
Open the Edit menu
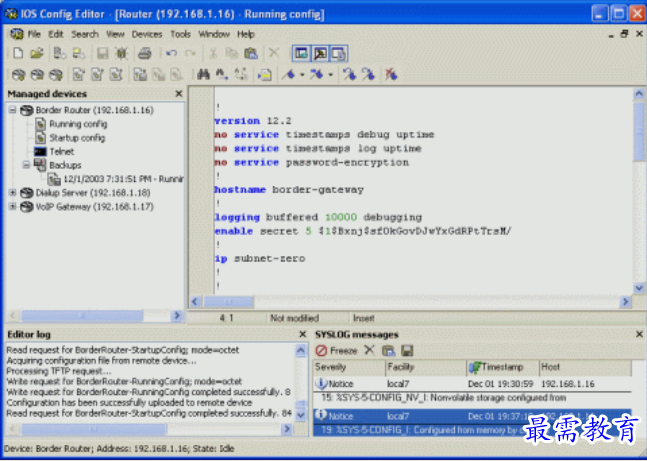(x=56, y=34)
